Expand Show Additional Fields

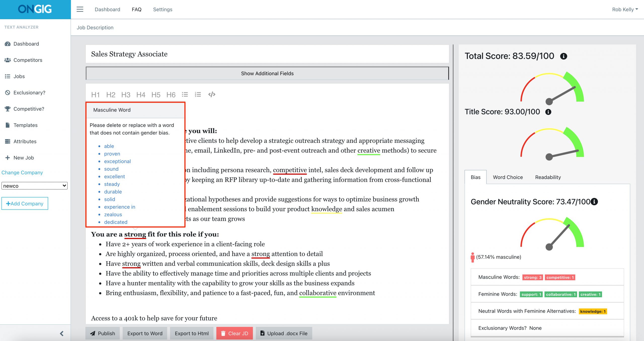pyautogui.click(x=267, y=73)
